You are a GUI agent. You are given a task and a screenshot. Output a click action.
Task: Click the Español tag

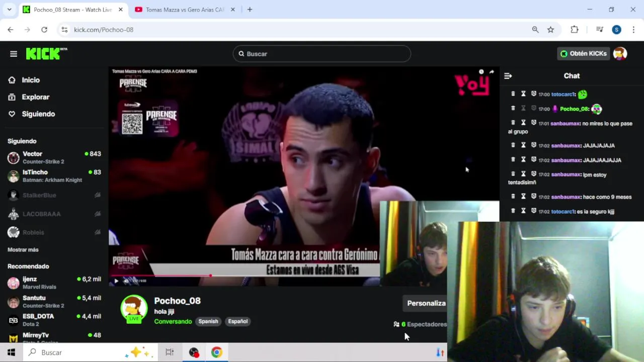coord(238,321)
